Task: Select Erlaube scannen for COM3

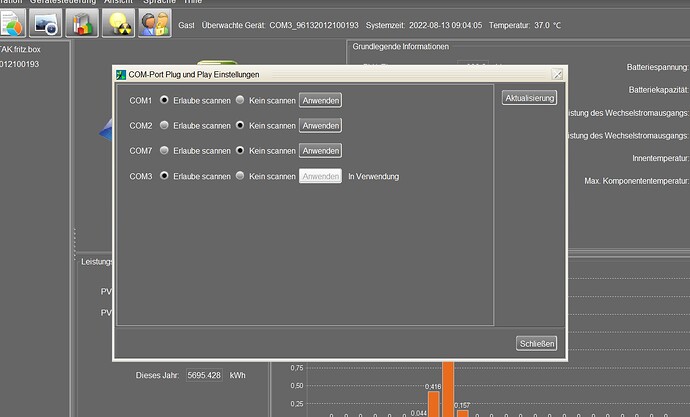Action: pyautogui.click(x=164, y=176)
